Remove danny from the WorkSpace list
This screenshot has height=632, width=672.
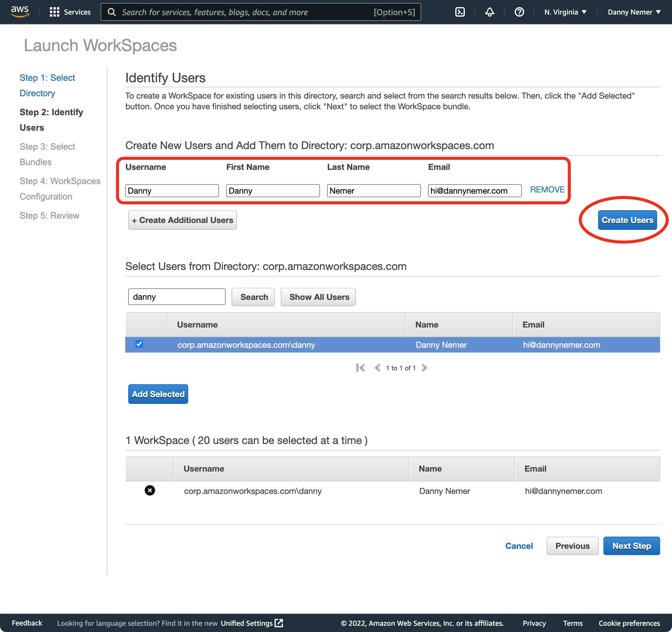tap(150, 490)
